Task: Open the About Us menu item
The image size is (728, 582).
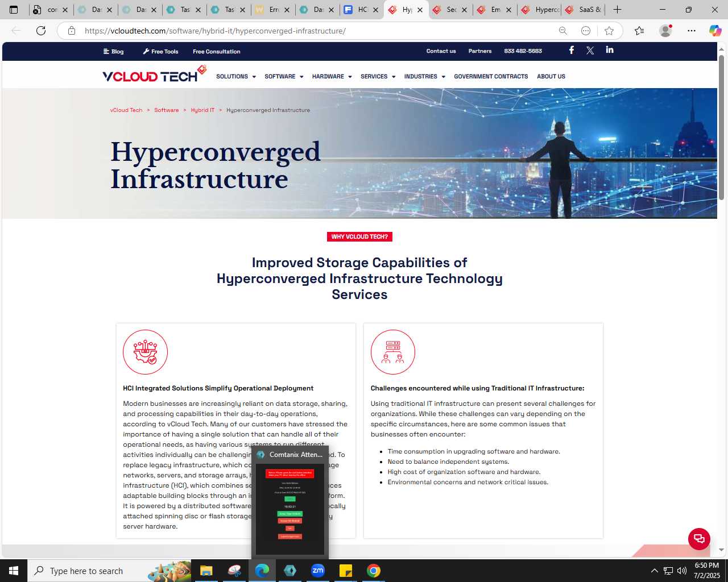Action: coord(551,77)
